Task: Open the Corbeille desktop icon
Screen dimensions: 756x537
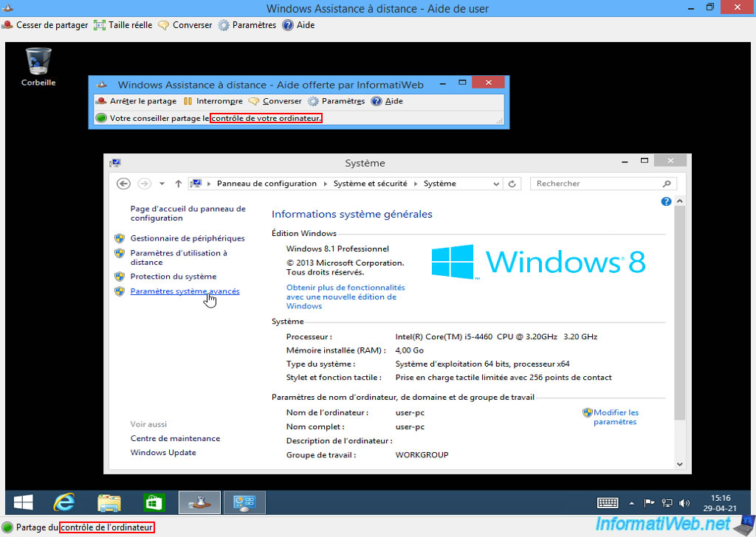Action: (x=38, y=67)
